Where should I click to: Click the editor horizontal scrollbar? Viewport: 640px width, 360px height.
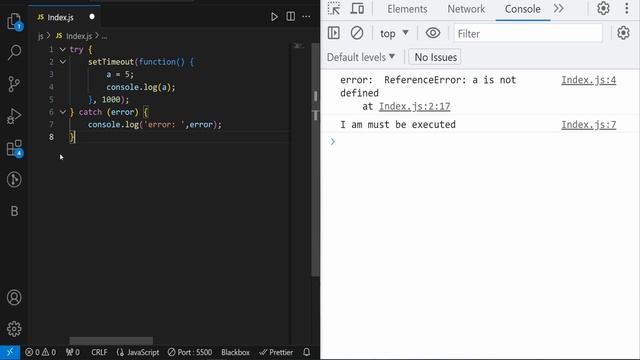(111, 341)
